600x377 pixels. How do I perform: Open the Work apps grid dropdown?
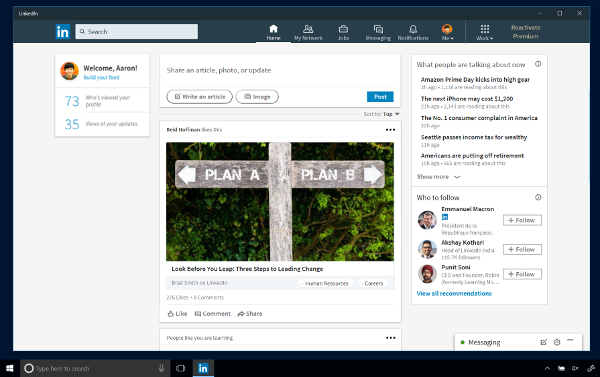click(484, 32)
